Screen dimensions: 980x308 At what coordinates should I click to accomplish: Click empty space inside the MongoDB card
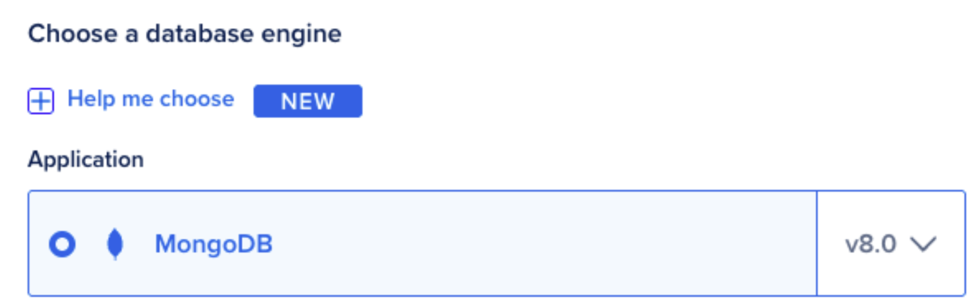coord(532,244)
